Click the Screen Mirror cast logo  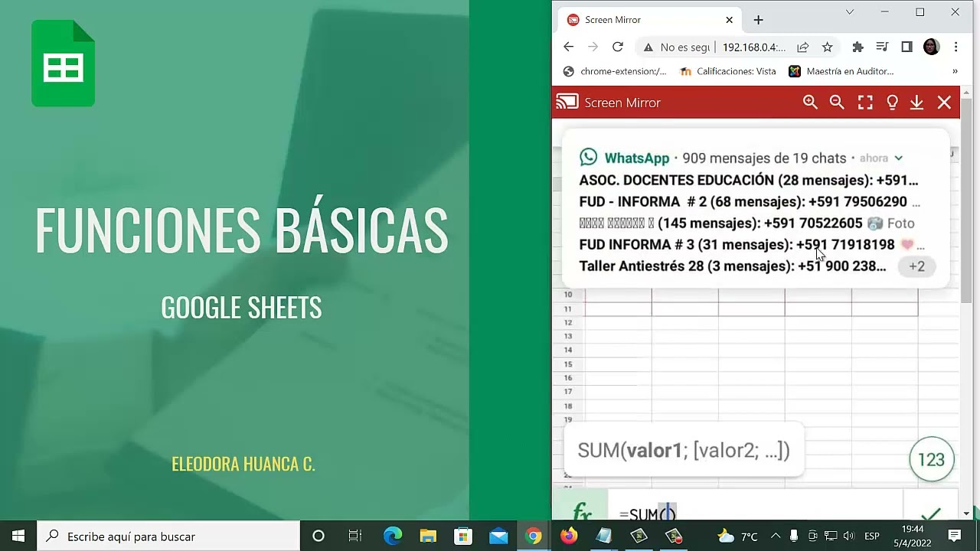click(567, 103)
